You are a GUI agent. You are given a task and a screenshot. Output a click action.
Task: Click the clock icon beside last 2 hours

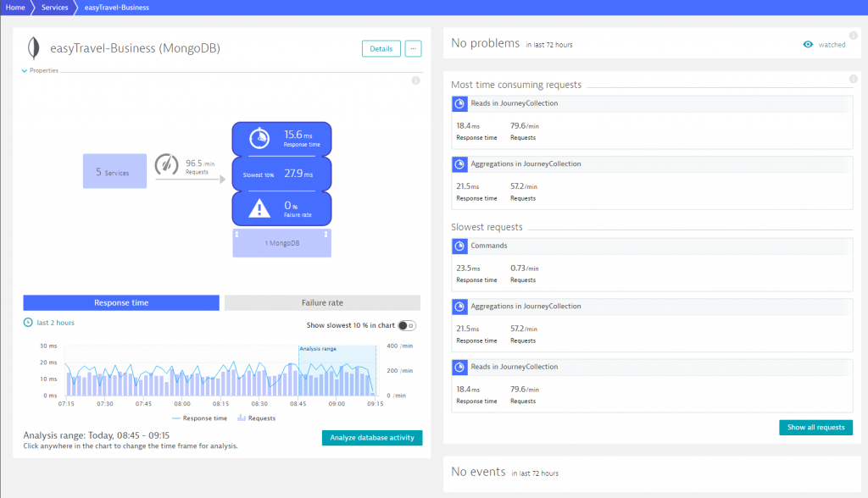point(28,323)
